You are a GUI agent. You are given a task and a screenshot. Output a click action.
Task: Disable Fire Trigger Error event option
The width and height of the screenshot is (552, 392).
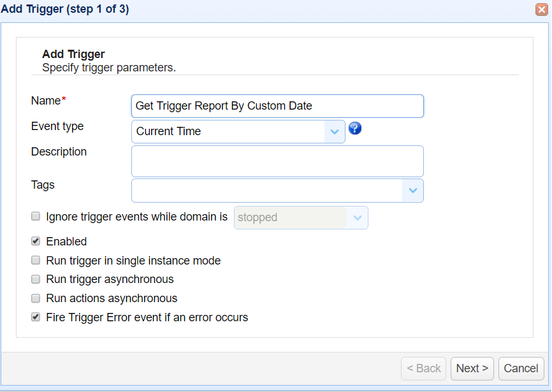36,317
